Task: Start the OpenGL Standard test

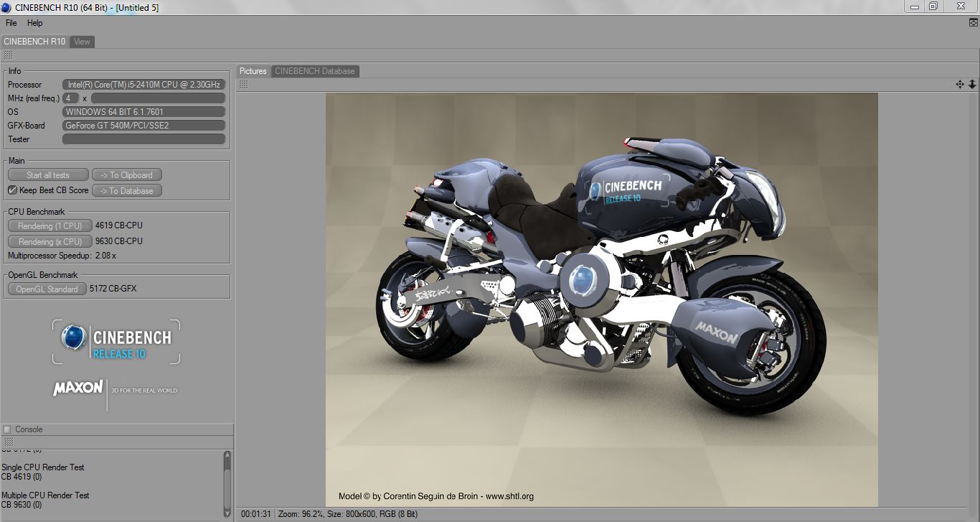Action: click(47, 289)
